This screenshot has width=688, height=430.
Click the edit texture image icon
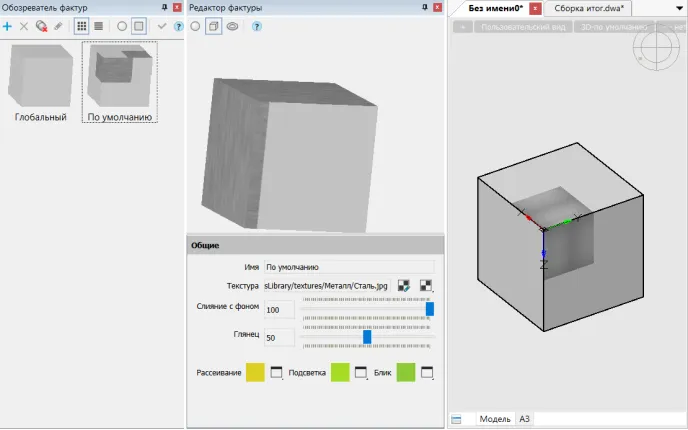click(404, 287)
